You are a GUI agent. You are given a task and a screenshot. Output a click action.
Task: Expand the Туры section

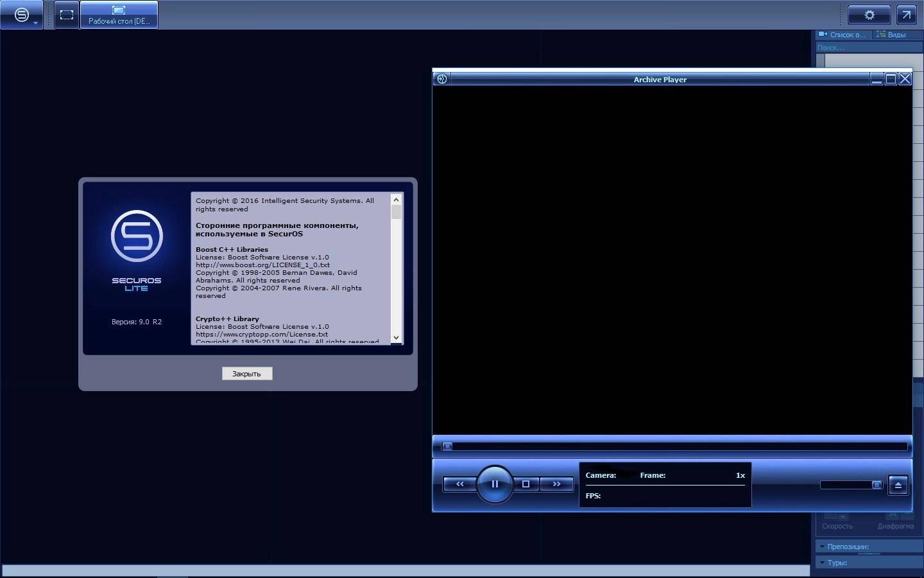pyautogui.click(x=869, y=563)
